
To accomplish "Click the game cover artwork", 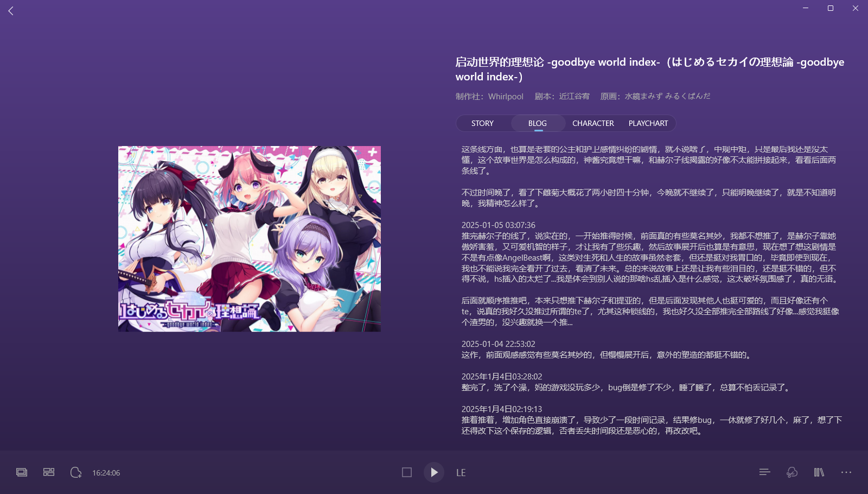I will 250,239.
